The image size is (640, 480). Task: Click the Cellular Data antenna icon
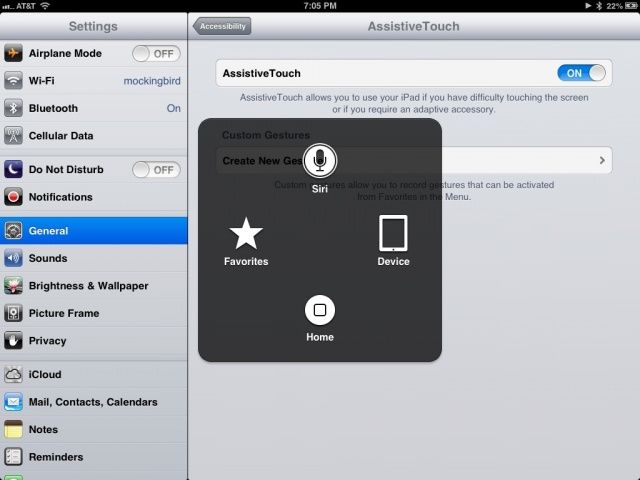point(13,136)
